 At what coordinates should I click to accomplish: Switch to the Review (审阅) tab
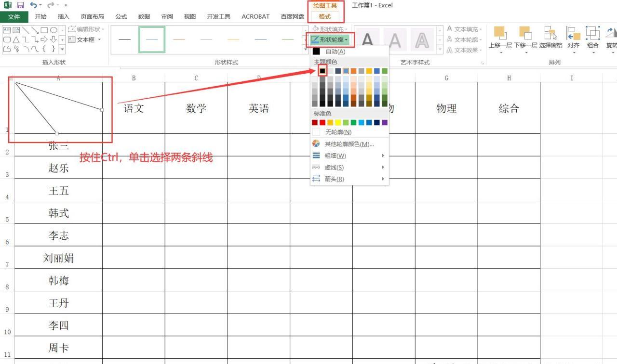[167, 16]
